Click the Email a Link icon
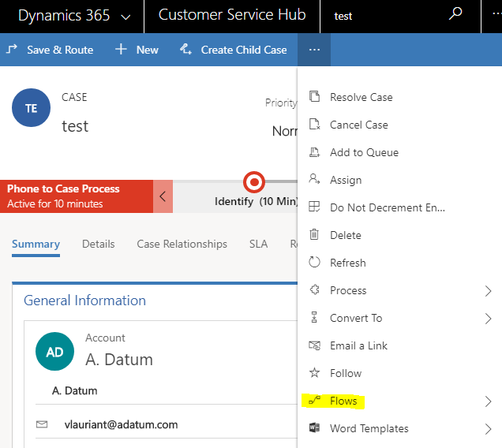Viewport: 502px width, 448px height. coord(314,345)
